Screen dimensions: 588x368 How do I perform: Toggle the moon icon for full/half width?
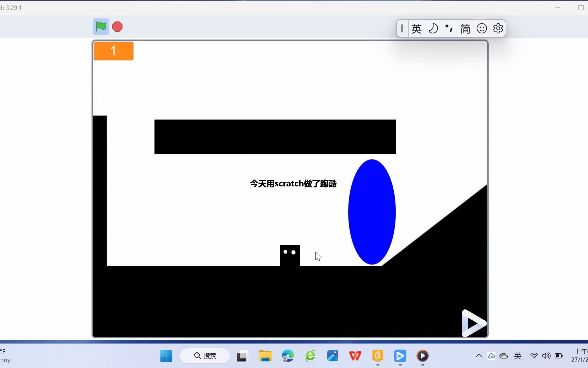click(x=433, y=28)
